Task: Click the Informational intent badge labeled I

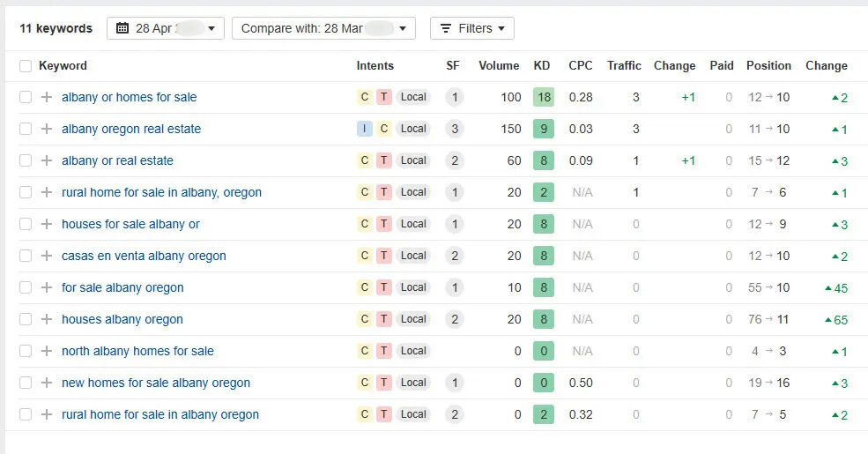Action: point(365,129)
